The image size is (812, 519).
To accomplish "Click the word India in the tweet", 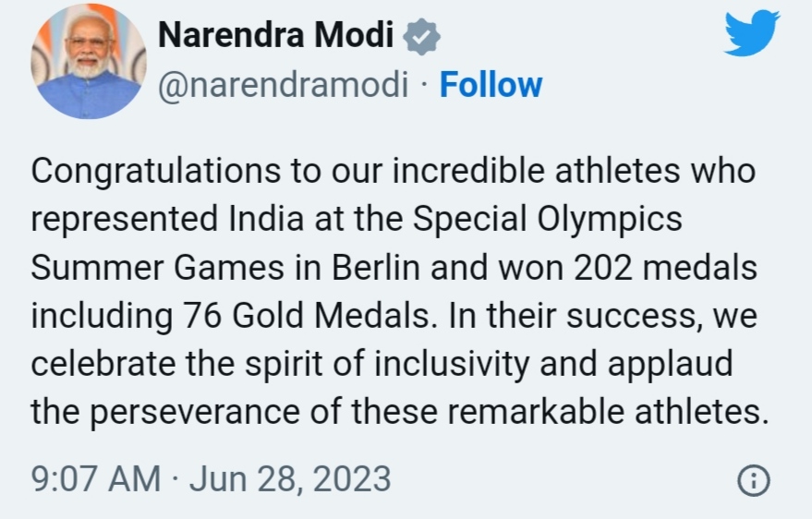I will (x=266, y=218).
